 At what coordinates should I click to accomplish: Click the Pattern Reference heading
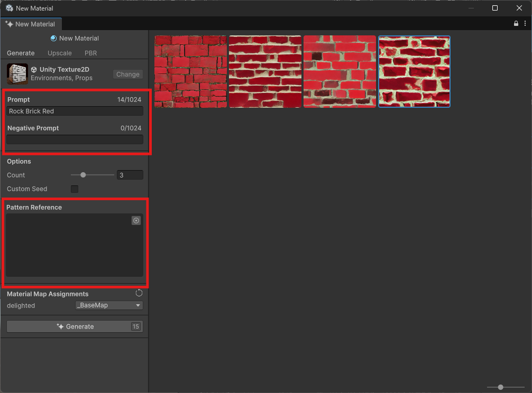pyautogui.click(x=34, y=208)
